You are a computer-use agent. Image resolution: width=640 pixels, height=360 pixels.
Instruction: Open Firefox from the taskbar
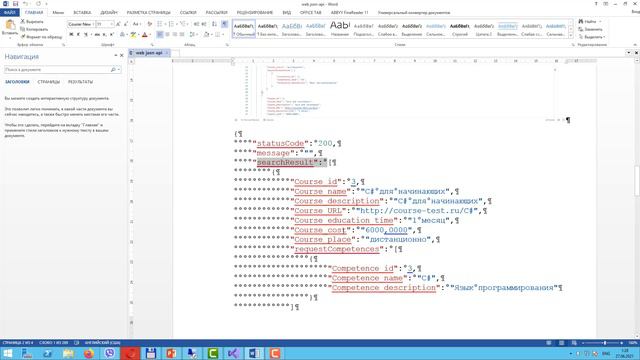coord(89,353)
